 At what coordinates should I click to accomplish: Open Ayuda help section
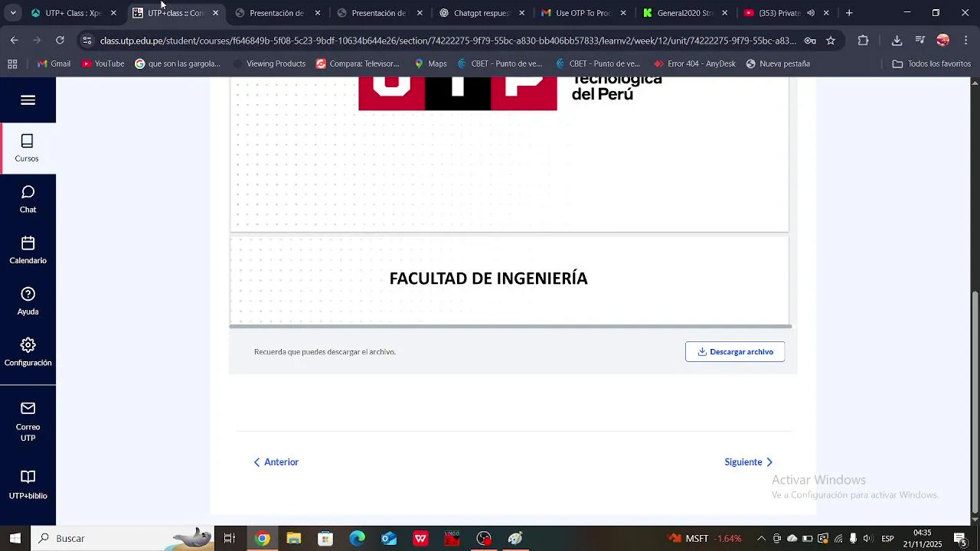tap(28, 302)
